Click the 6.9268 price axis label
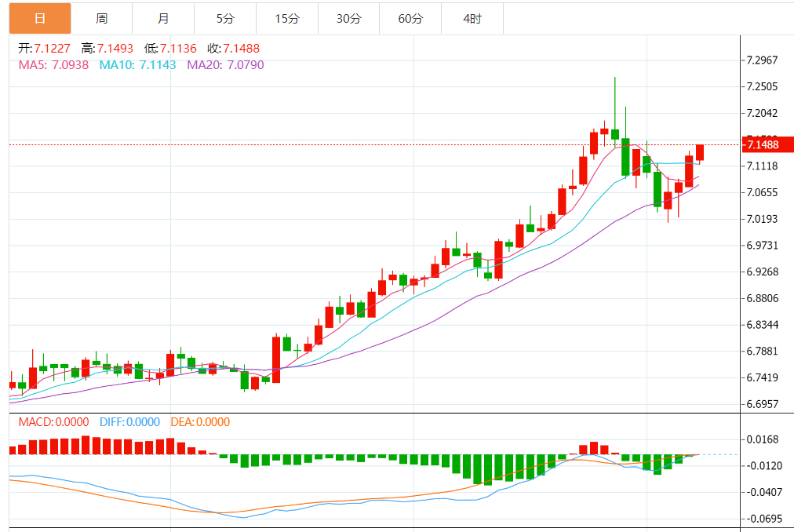794x532 pixels. coord(762,272)
